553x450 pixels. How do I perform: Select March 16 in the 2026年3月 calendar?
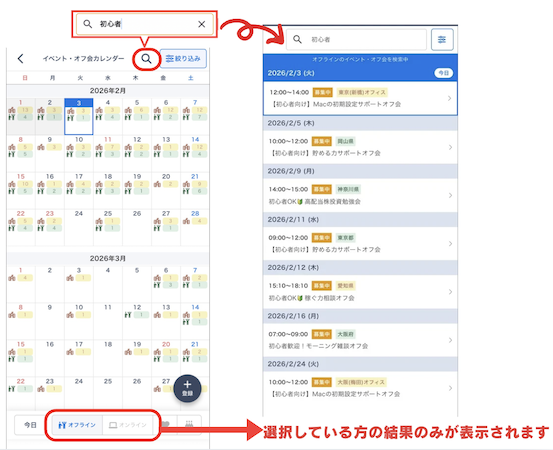point(50,357)
